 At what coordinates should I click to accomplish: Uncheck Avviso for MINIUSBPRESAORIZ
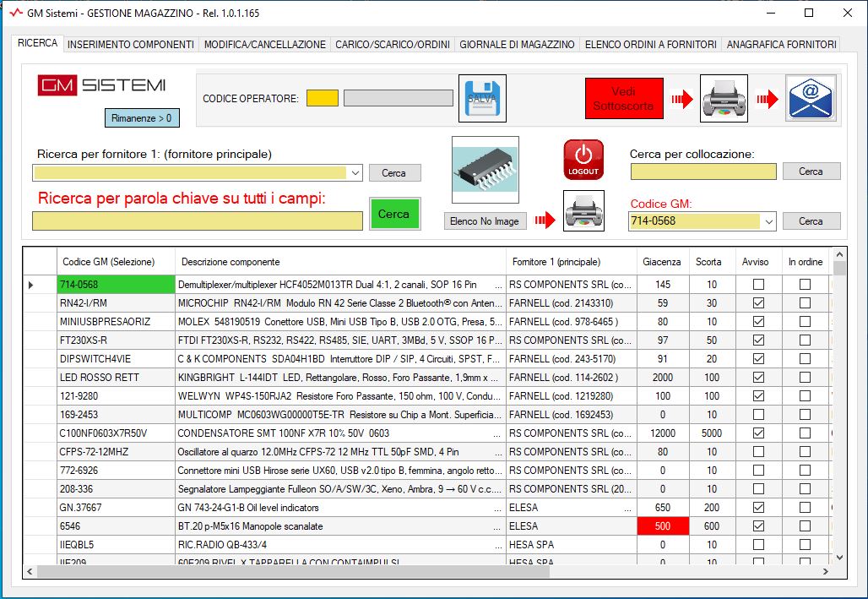(x=758, y=321)
